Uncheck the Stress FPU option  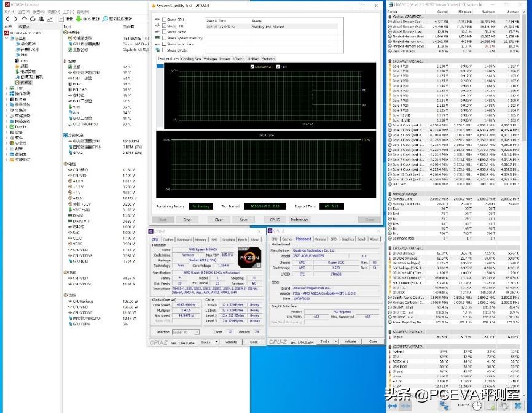163,26
